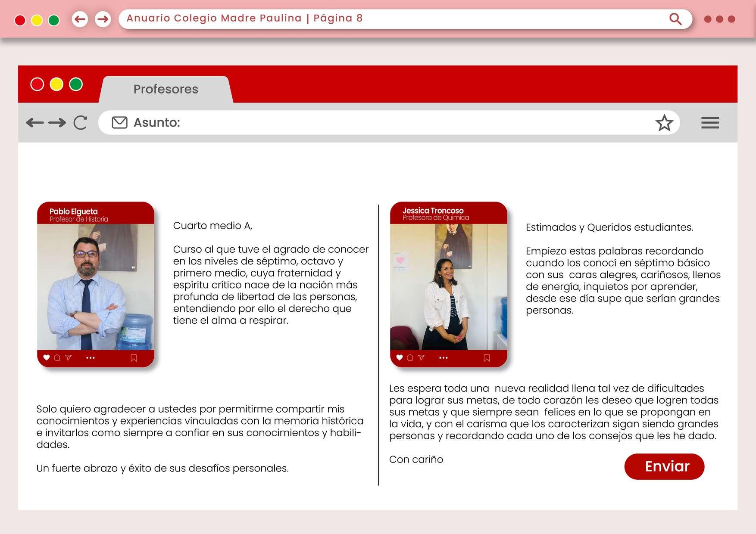Click the 'Profesor de Historia' subtitle
Image resolution: width=756 pixels, height=534 pixels.
pyautogui.click(x=79, y=219)
